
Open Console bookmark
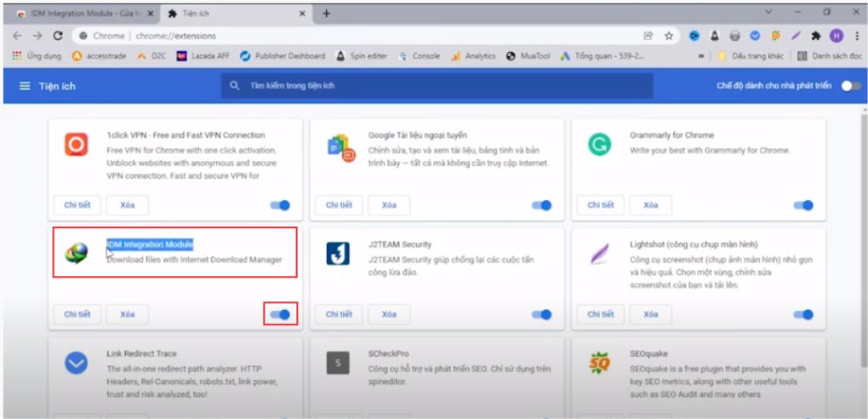point(419,56)
